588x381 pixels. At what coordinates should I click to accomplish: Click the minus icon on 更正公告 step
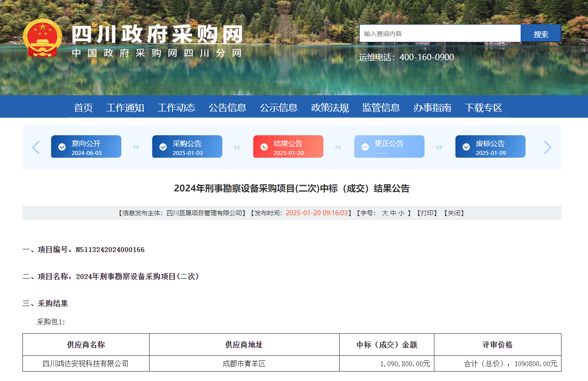(365, 147)
